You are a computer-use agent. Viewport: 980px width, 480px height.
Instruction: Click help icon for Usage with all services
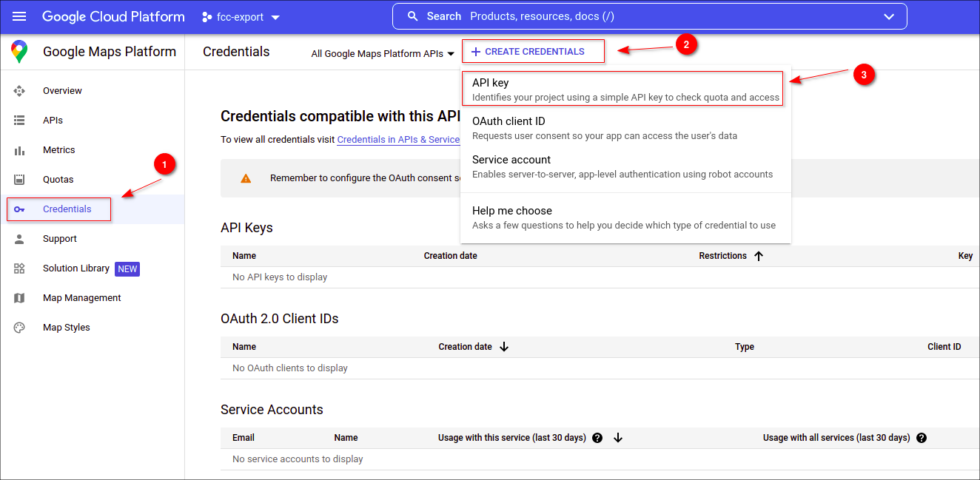pyautogui.click(x=922, y=438)
